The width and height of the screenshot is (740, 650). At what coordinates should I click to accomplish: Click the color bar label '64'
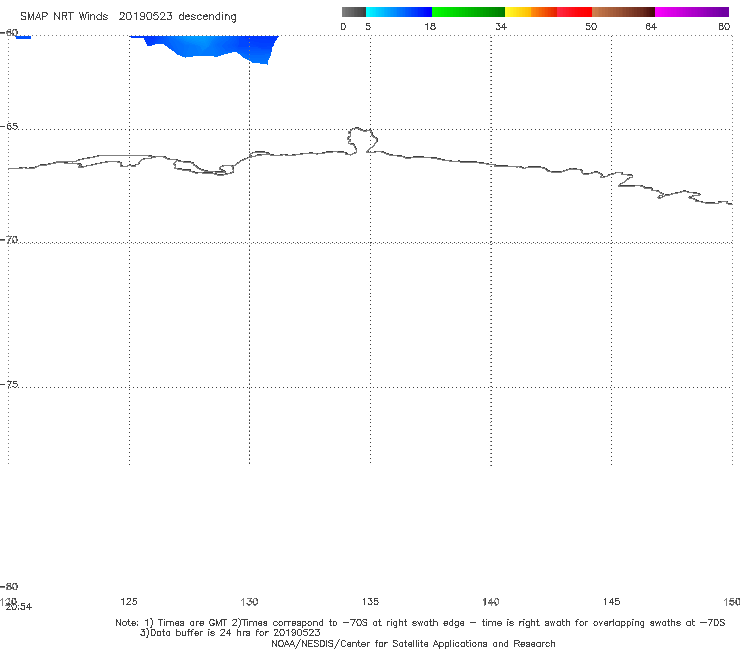[x=651, y=26]
